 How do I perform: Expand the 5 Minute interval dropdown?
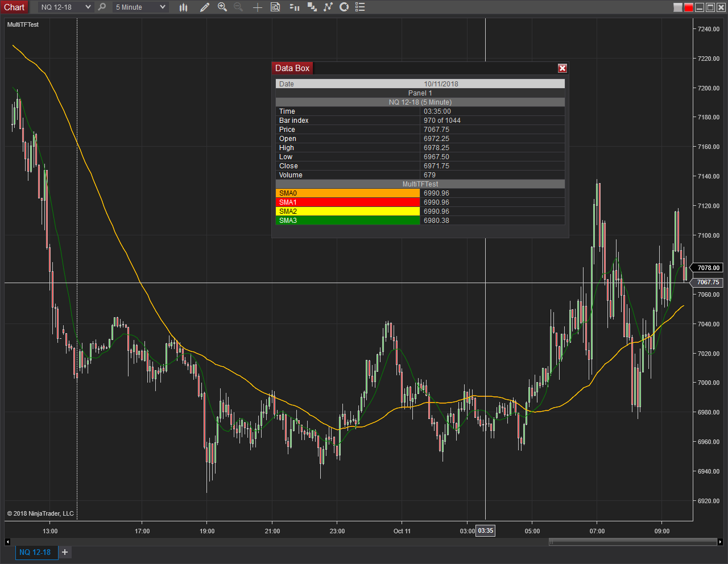point(140,7)
